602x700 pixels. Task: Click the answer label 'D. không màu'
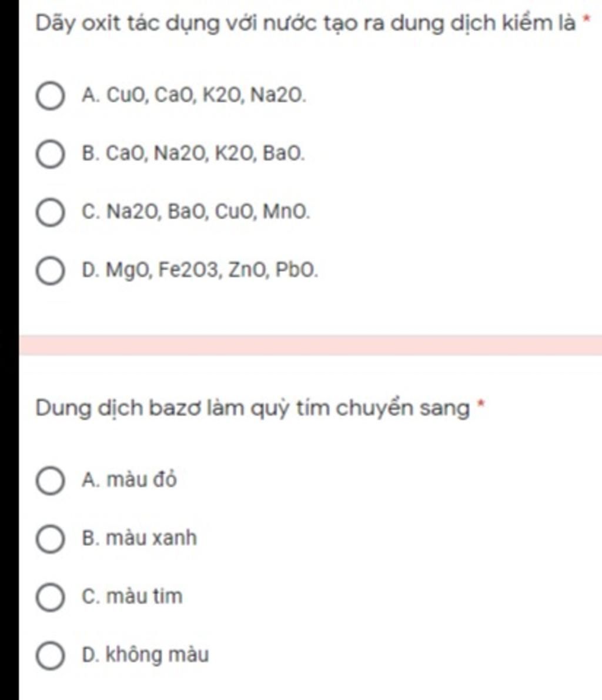145,655
